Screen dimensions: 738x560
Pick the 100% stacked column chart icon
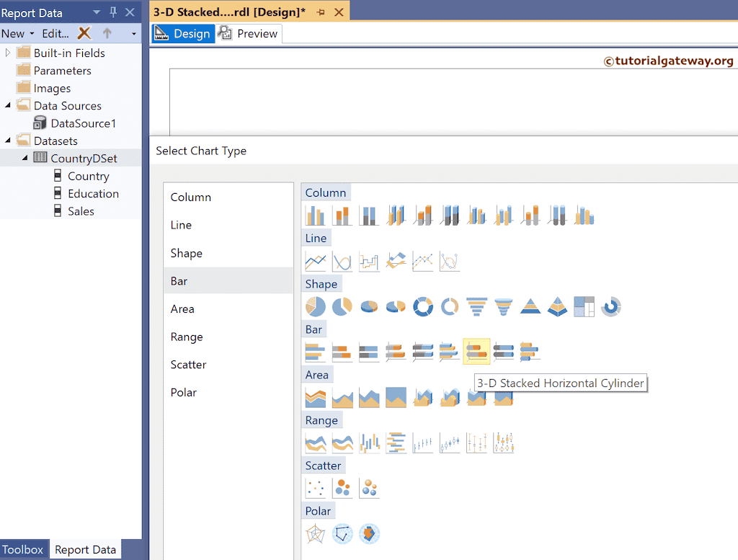369,215
